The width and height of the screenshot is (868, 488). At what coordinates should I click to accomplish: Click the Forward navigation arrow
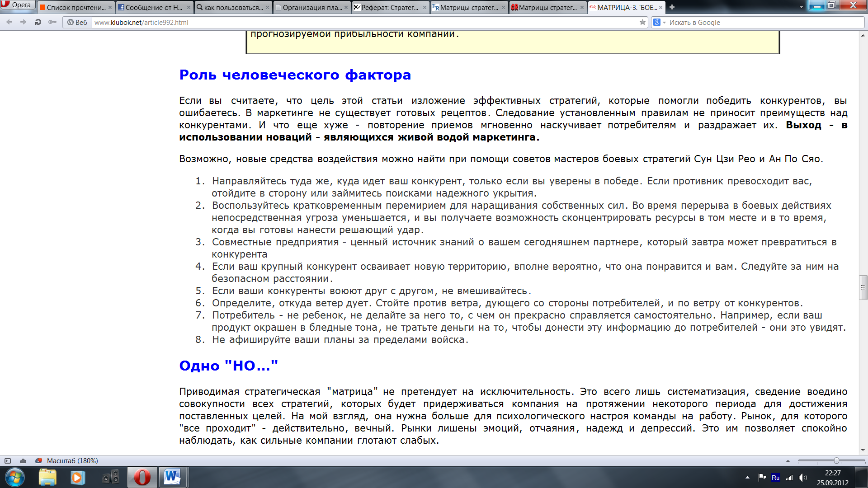23,22
